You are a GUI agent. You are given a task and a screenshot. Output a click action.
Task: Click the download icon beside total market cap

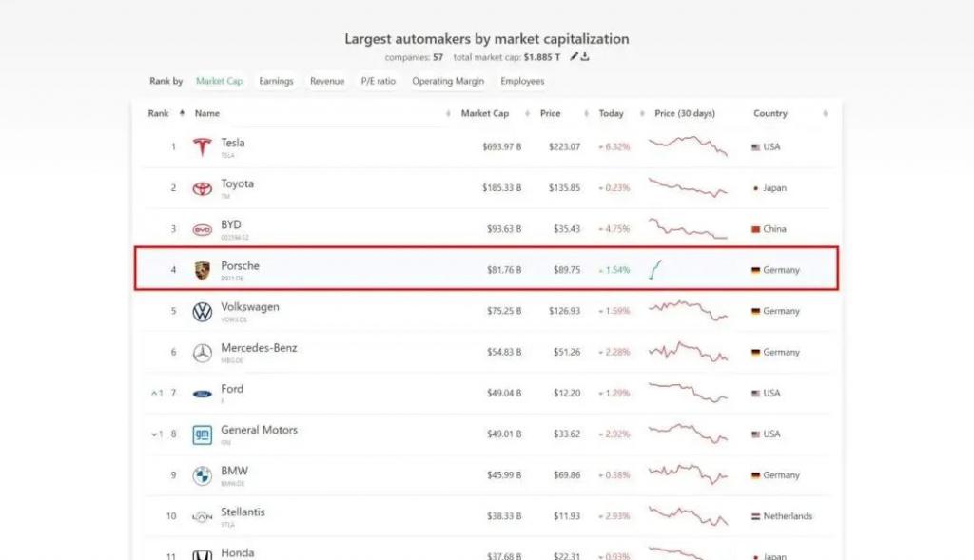pyautogui.click(x=586, y=57)
